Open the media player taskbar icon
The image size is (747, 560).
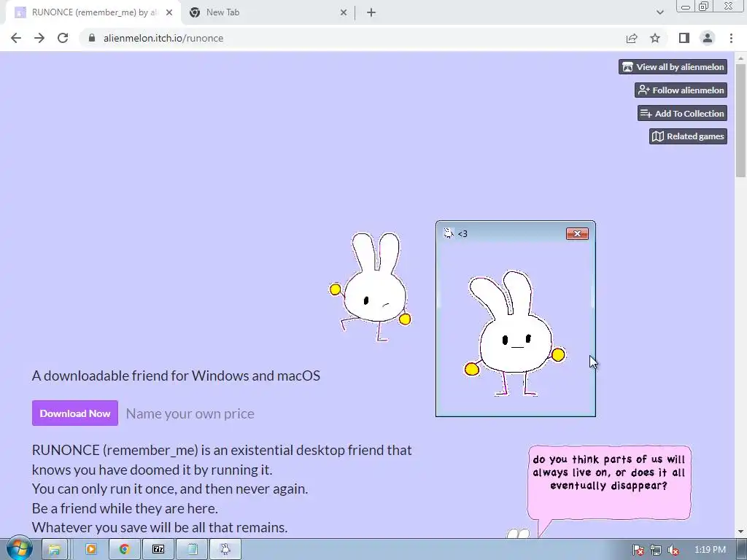(x=90, y=550)
